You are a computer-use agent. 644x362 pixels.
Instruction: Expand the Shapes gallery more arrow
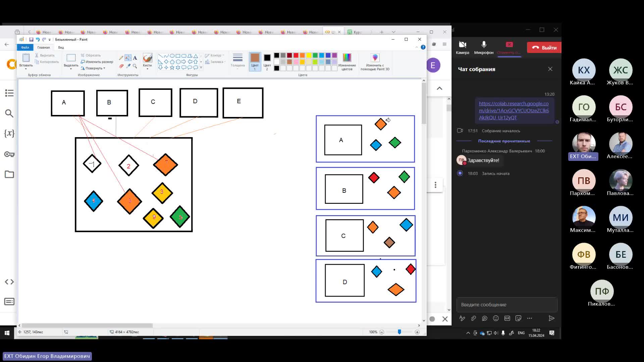pyautogui.click(x=201, y=67)
